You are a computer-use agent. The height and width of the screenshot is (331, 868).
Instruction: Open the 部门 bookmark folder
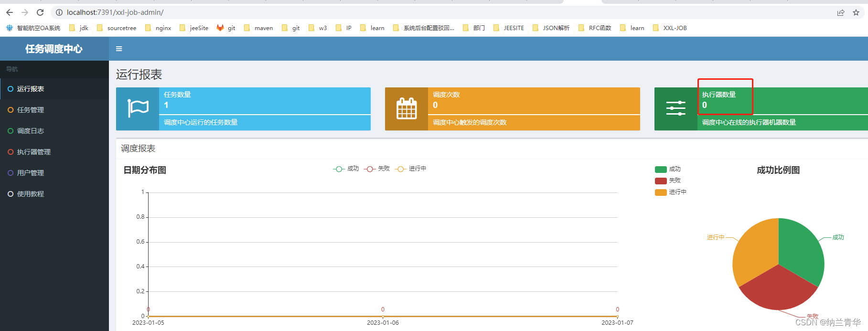coord(474,28)
